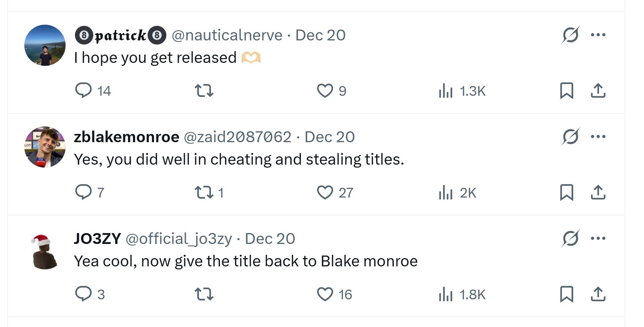This screenshot has width=644, height=327.
Task: View analytics showing 1.3K views
Action: click(462, 91)
